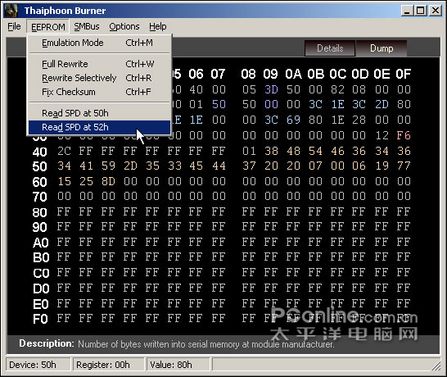This screenshot has height=377, width=447.
Task: Select byte 2D in the second row
Action: (x=382, y=104)
